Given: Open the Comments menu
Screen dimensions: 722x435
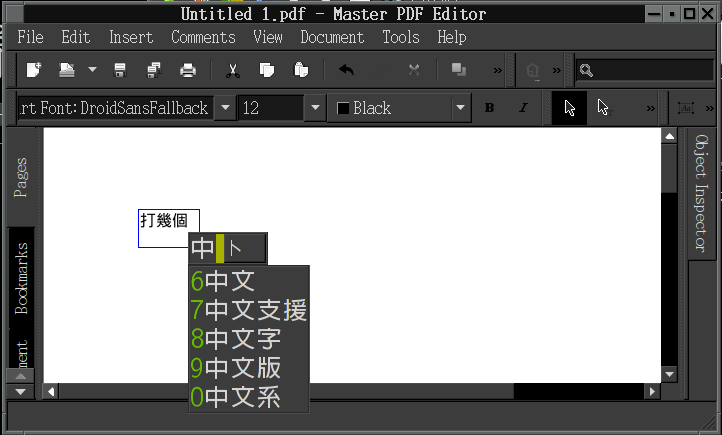Looking at the screenshot, I should tap(205, 37).
